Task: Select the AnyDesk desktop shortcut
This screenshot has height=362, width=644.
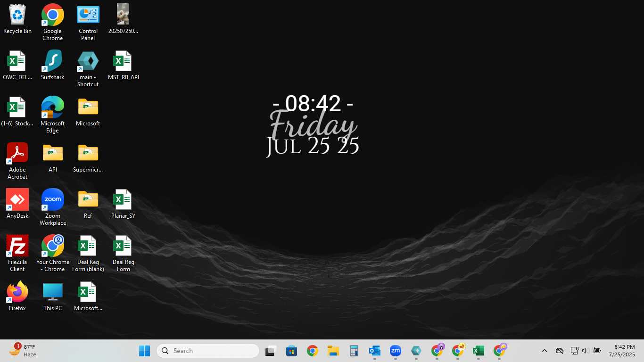Action: tap(17, 204)
